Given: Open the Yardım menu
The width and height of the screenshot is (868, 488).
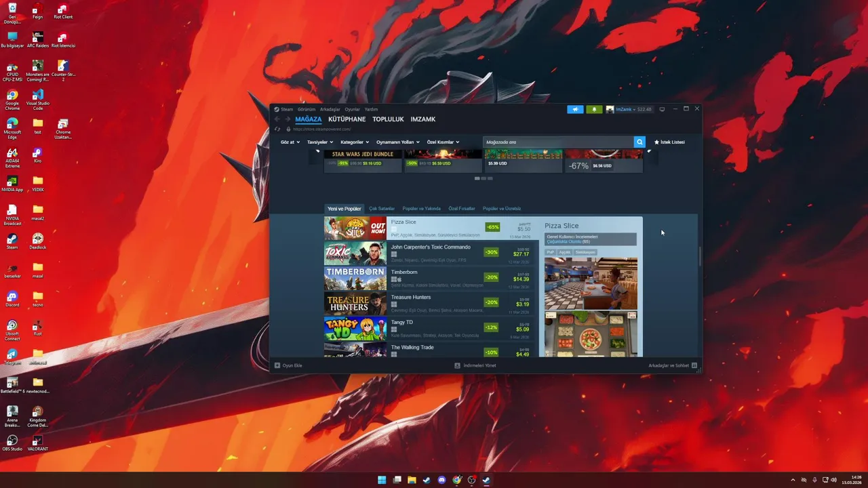Looking at the screenshot, I should click(371, 109).
